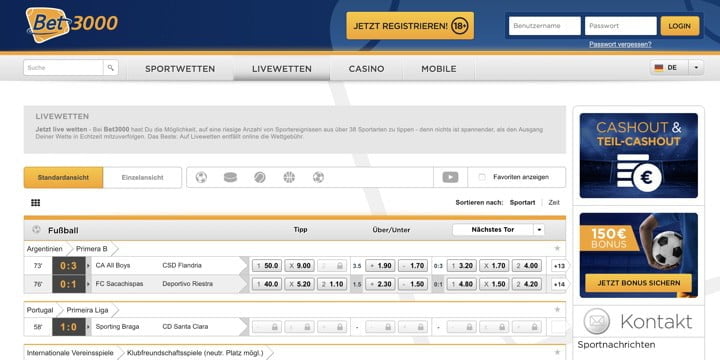Open the Mobile tab
This screenshot has width=720, height=360.
(439, 69)
